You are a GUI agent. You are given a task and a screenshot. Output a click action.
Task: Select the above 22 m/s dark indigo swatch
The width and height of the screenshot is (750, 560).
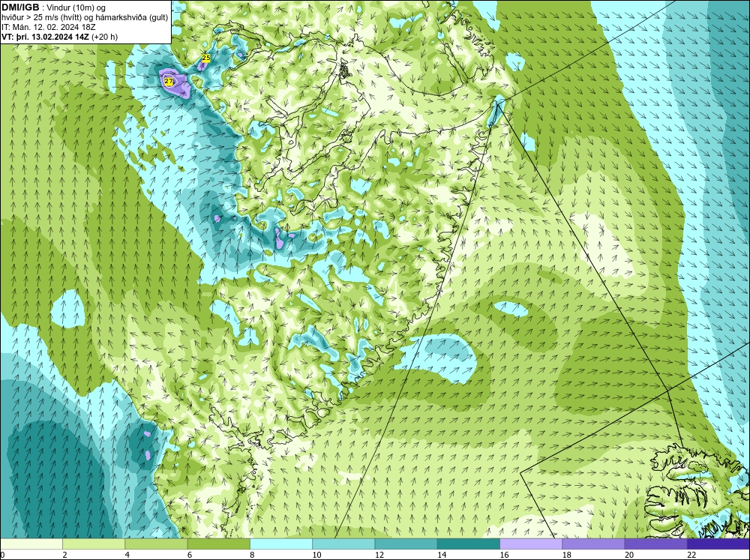[x=718, y=544]
